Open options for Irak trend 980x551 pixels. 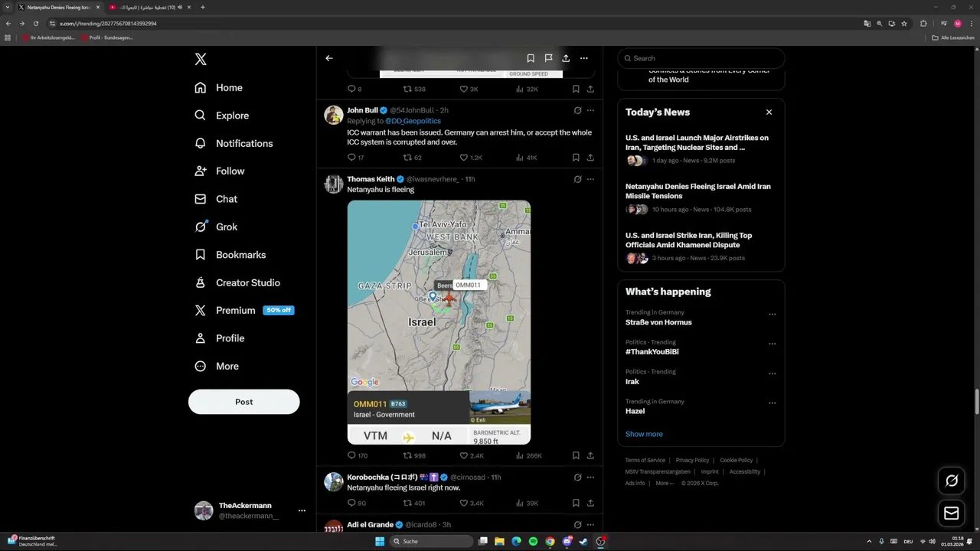772,373
